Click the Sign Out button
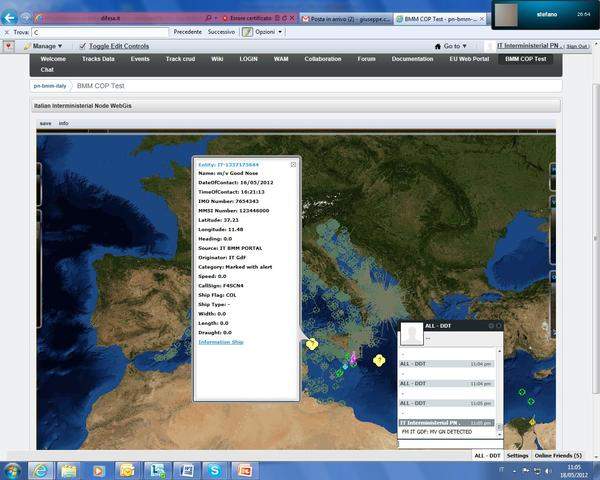Viewport: 600px width, 480px height. (x=577, y=46)
